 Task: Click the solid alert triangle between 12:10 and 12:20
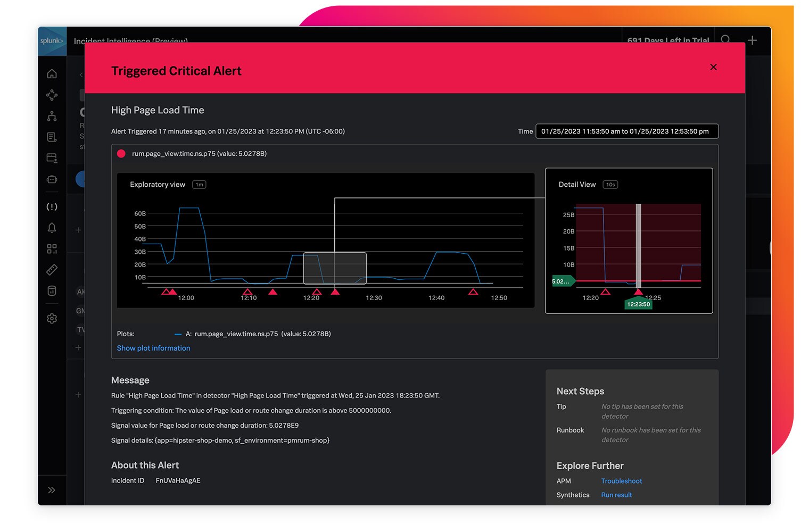[x=273, y=292]
